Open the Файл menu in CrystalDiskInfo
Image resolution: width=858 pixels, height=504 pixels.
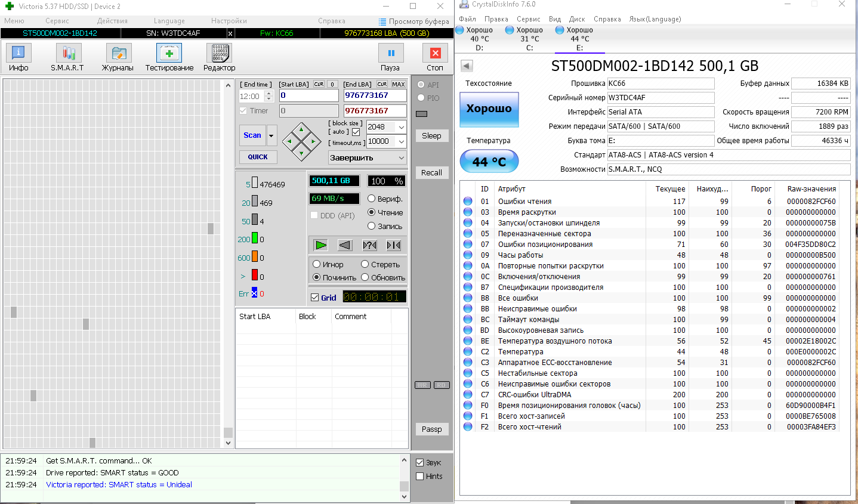click(x=467, y=19)
